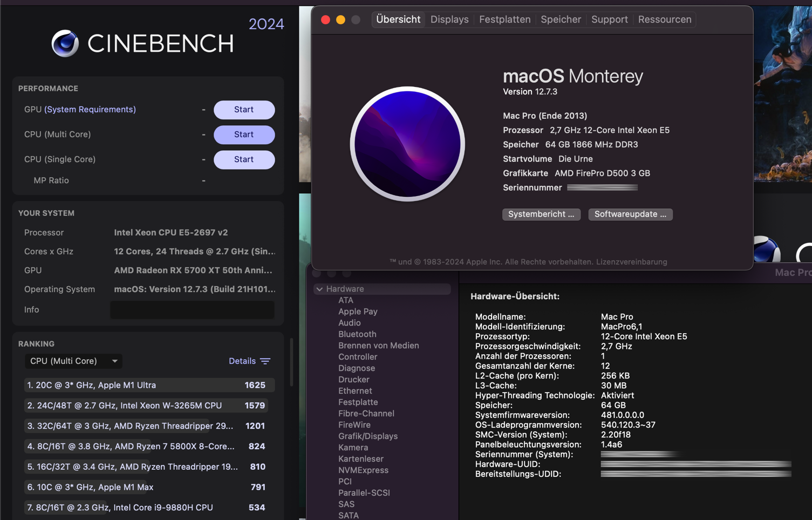Open Softwareupdate button
812x520 pixels.
click(x=630, y=214)
